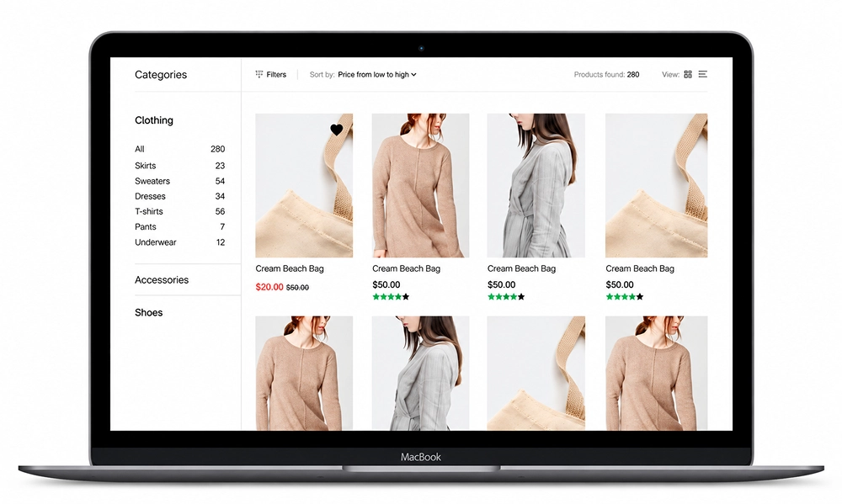
Task: Open the discounted $20.00 bag product image
Action: pyautogui.click(x=304, y=185)
